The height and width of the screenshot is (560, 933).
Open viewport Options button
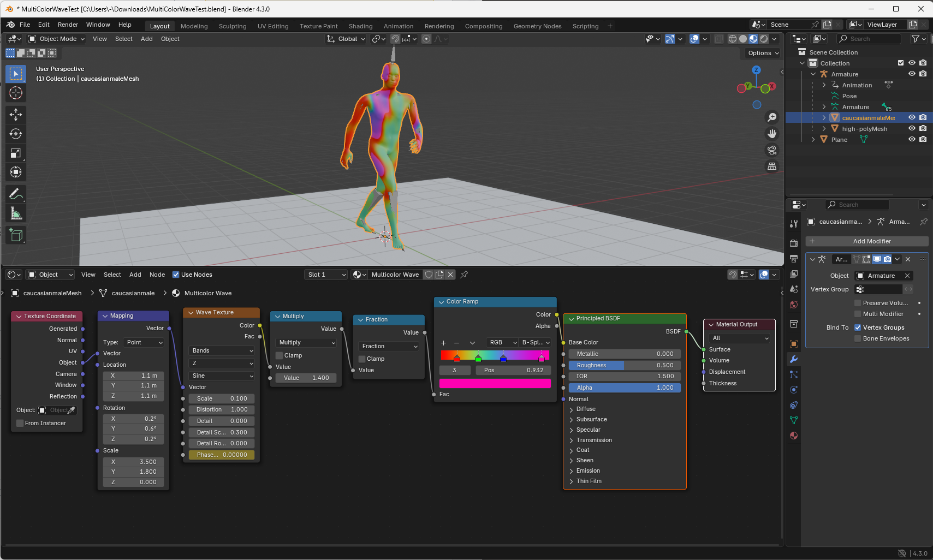pyautogui.click(x=763, y=53)
